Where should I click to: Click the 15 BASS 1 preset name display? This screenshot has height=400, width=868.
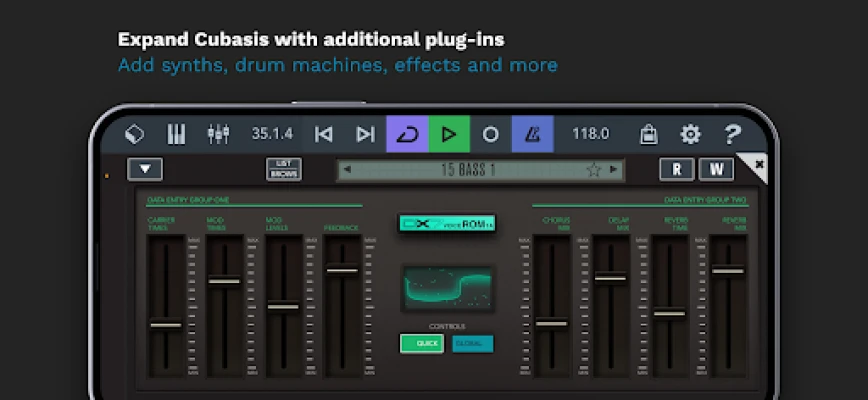tap(468, 170)
